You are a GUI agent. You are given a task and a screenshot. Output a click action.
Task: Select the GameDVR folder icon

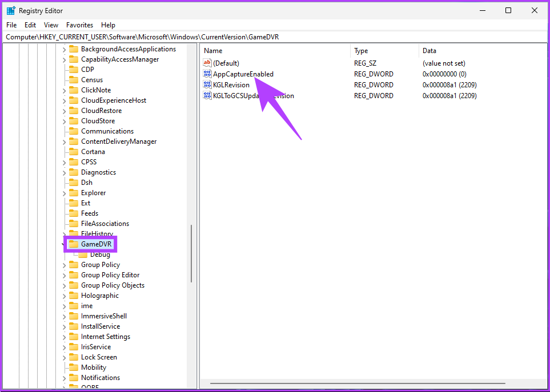click(x=73, y=244)
